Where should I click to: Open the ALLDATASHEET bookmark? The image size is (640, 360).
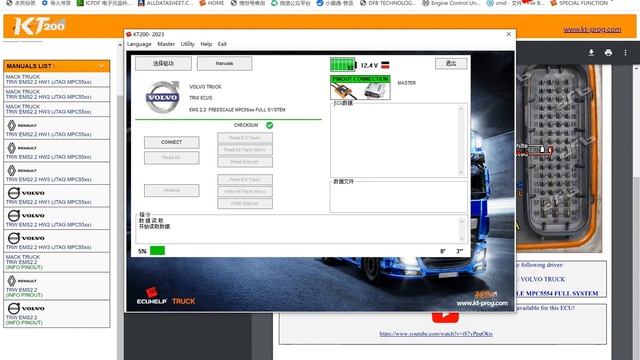click(x=165, y=3)
